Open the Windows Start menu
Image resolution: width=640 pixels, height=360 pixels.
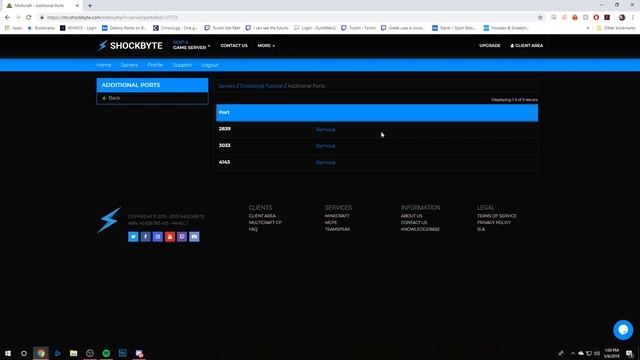8,353
